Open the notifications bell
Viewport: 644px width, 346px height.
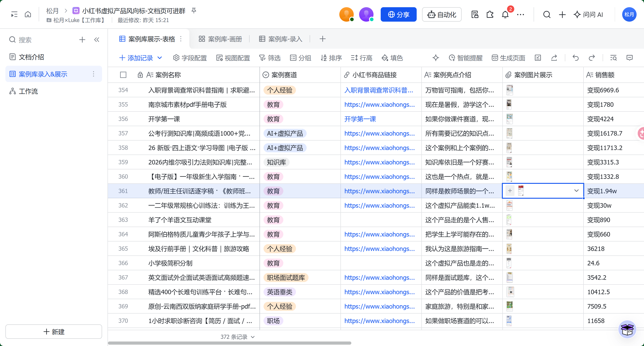tap(505, 14)
